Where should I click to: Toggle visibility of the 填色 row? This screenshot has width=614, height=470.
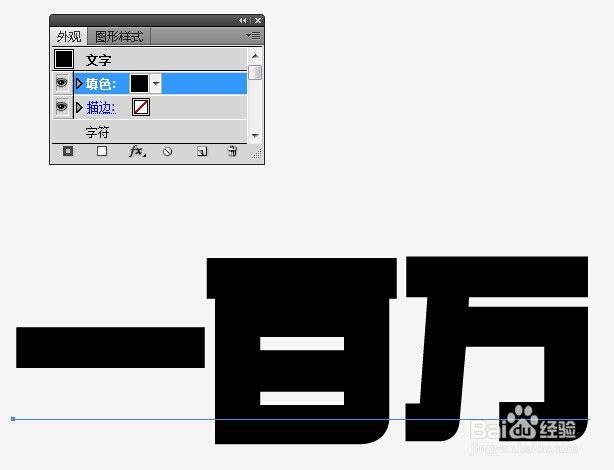[x=62, y=83]
